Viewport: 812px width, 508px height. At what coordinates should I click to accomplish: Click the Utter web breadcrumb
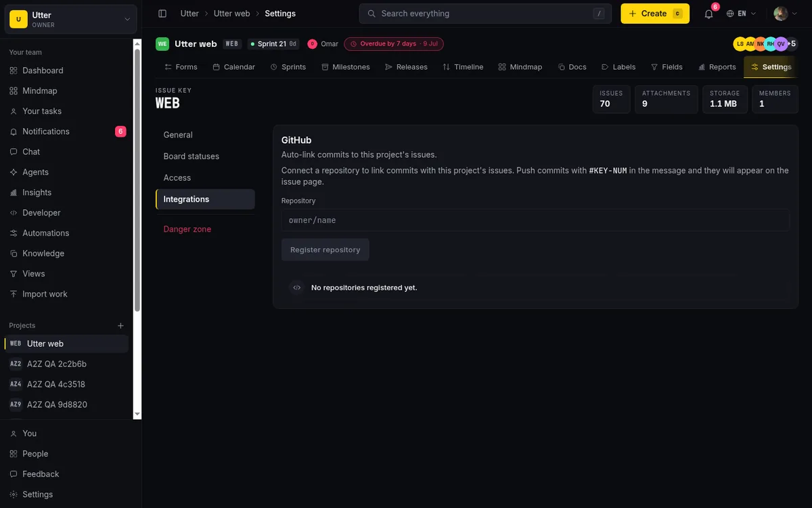[x=232, y=14]
